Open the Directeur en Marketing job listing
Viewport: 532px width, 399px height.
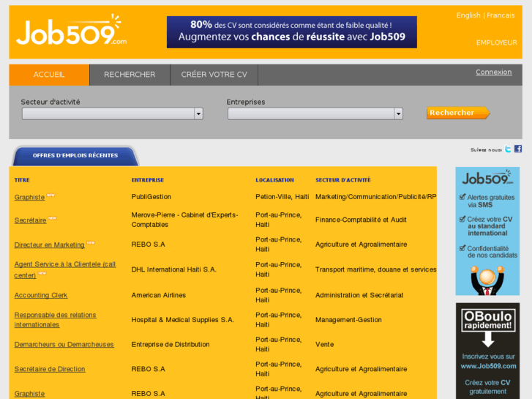[50, 245]
